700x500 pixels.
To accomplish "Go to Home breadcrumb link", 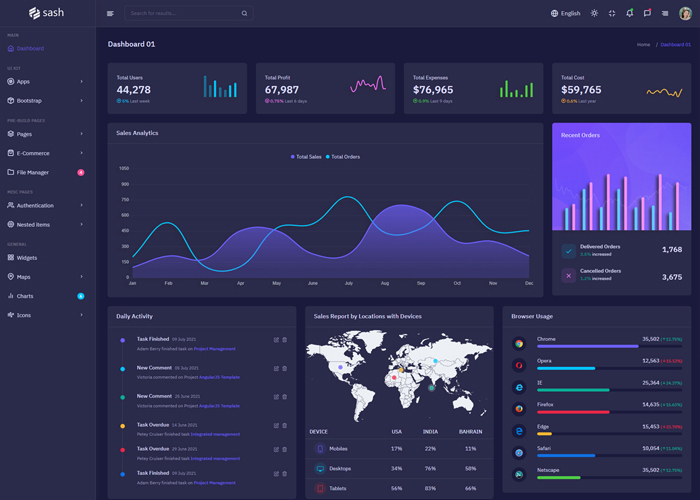I will [643, 45].
